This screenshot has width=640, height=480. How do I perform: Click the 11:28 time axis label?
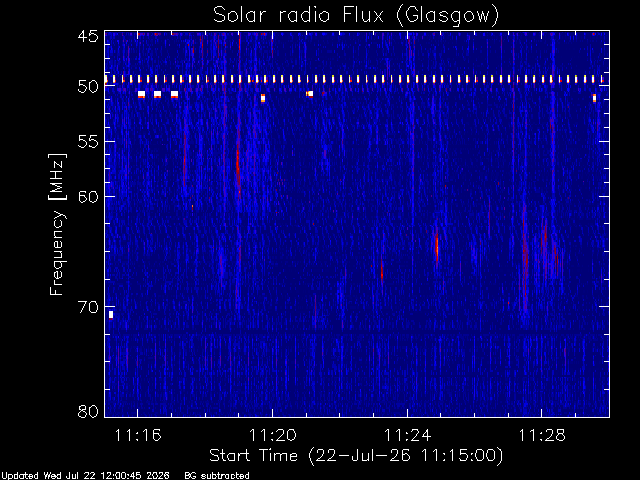[542, 435]
